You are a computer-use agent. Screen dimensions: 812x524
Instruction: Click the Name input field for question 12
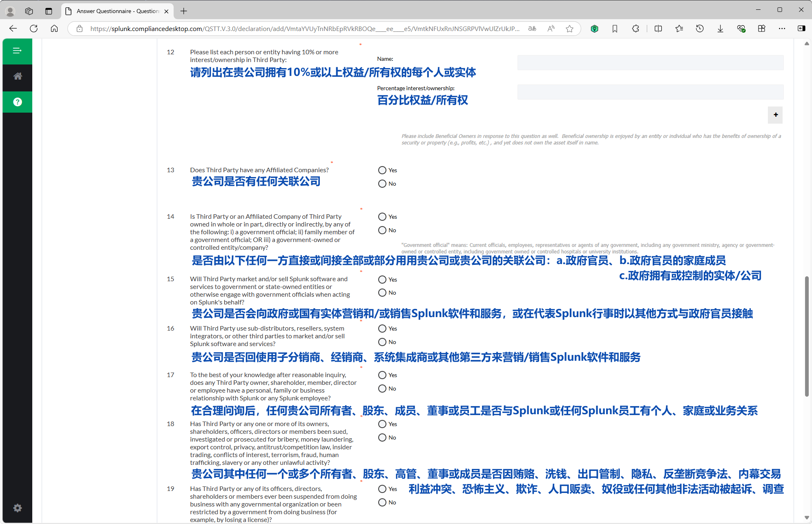[650, 62]
